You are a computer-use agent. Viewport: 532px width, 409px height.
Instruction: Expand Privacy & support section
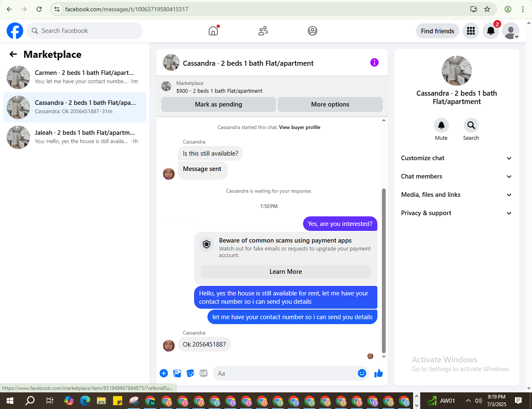coord(457,213)
